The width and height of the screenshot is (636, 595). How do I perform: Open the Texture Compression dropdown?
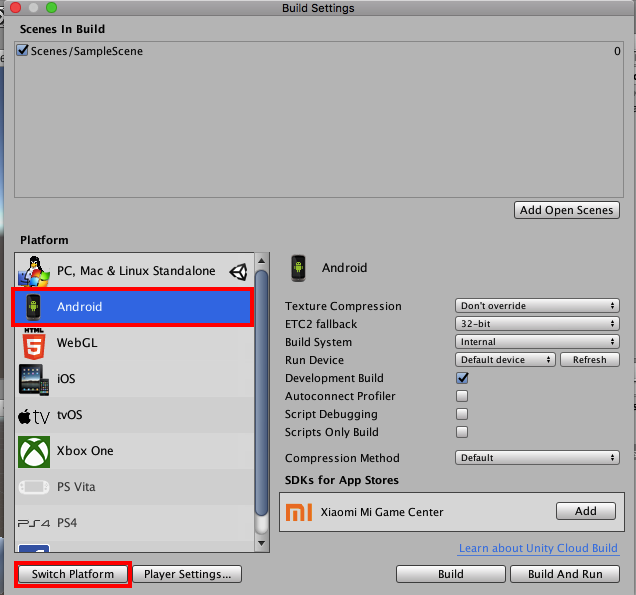537,305
